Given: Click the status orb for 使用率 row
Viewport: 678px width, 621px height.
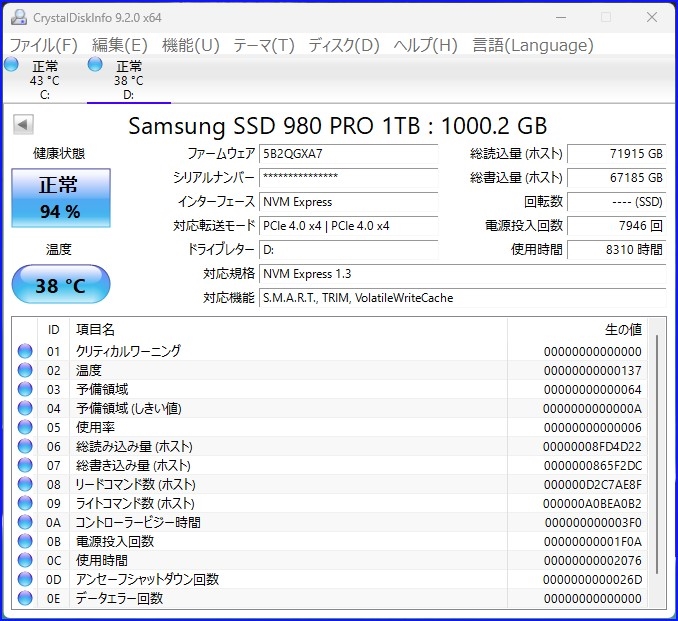Looking at the screenshot, I should point(25,427).
